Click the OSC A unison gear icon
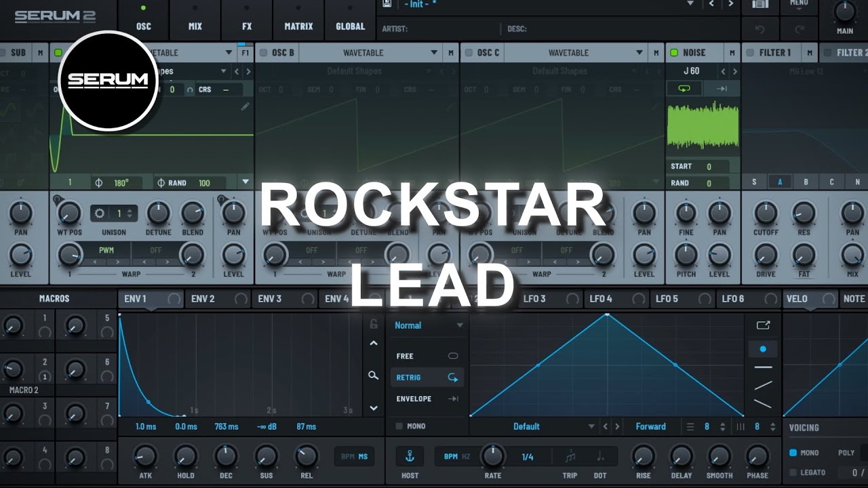This screenshot has height=488, width=868. tap(100, 213)
